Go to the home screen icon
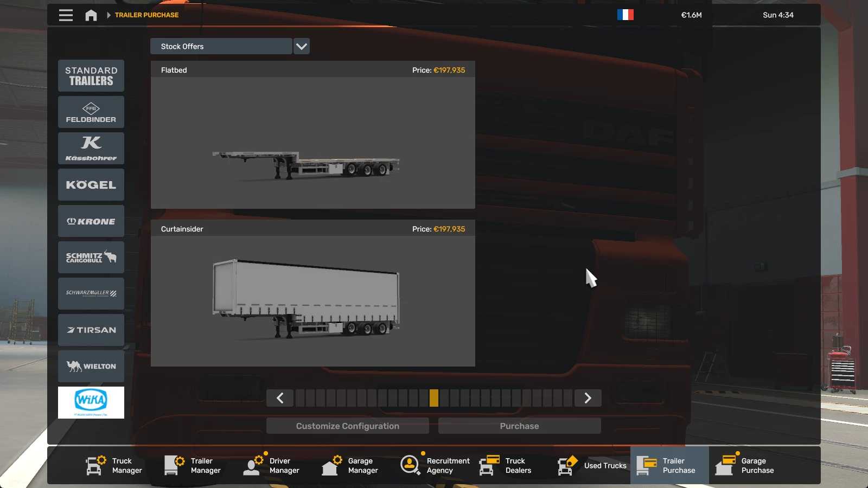This screenshot has width=868, height=488. click(x=91, y=15)
